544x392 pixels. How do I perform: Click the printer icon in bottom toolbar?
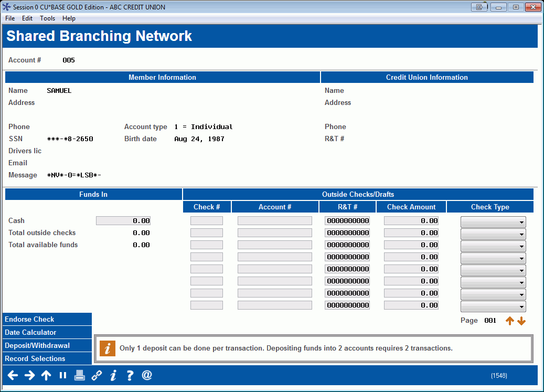pos(79,375)
